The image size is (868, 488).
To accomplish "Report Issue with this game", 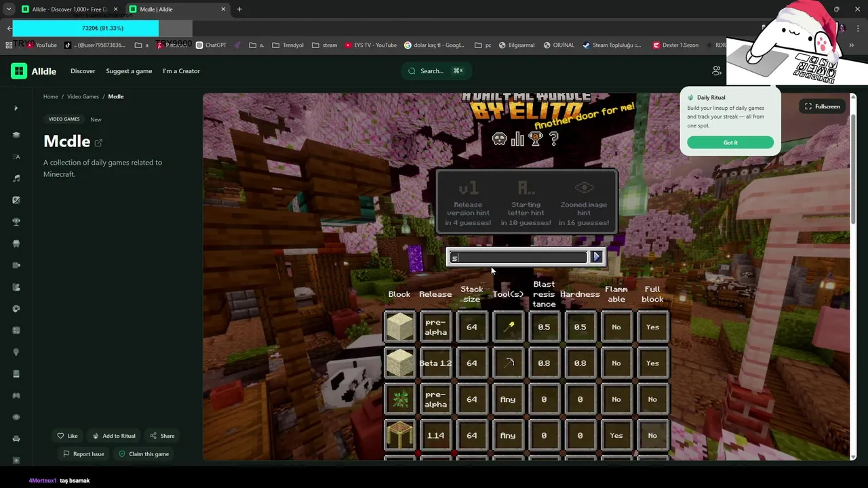I will pyautogui.click(x=83, y=454).
